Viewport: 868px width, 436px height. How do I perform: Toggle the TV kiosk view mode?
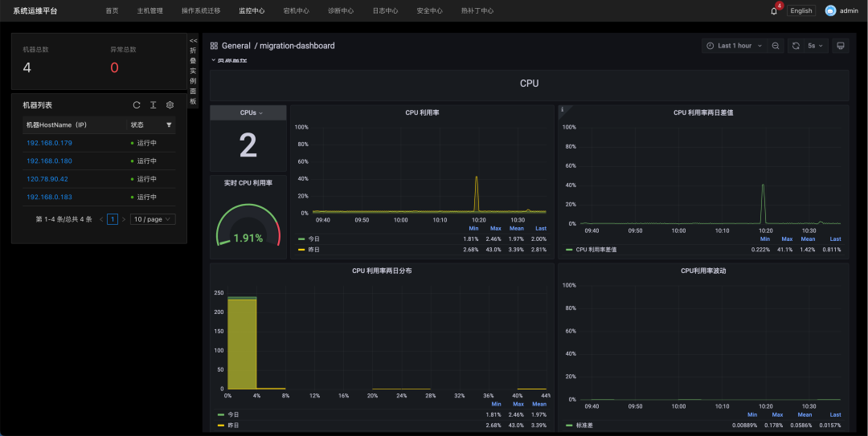[x=841, y=46]
